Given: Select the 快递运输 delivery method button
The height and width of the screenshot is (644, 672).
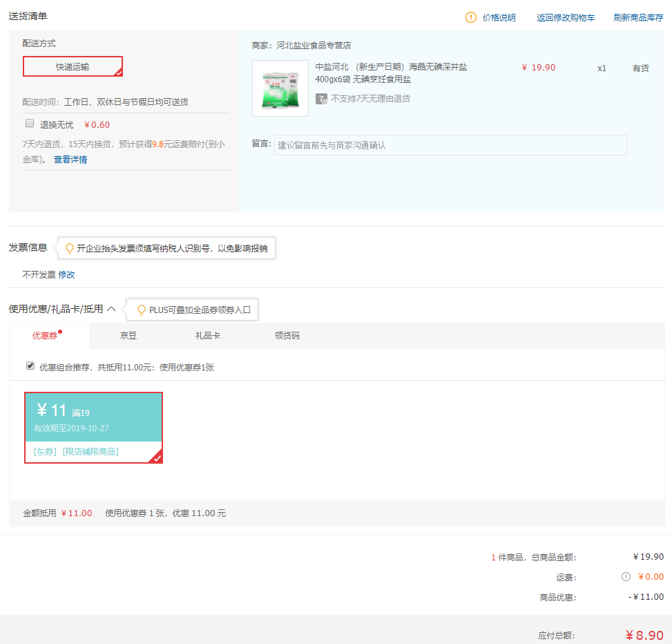Looking at the screenshot, I should tap(73, 66).
